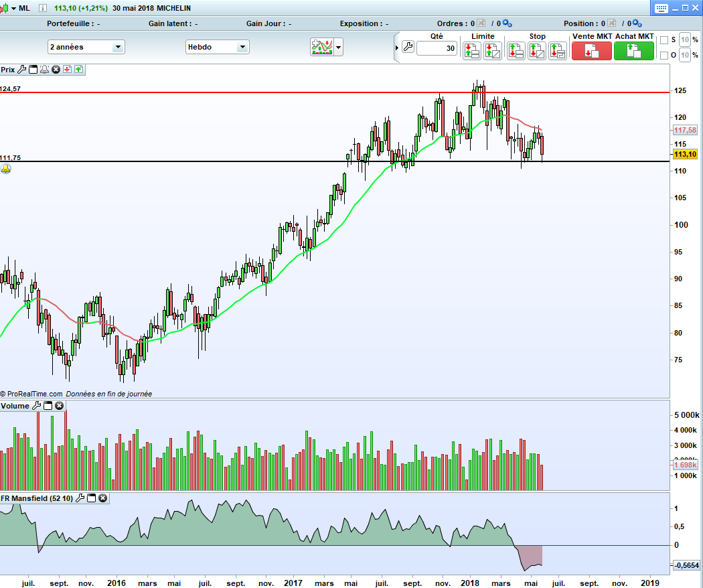The image size is (703, 588).
Task: Click the Portefeuille label
Action: click(70, 23)
